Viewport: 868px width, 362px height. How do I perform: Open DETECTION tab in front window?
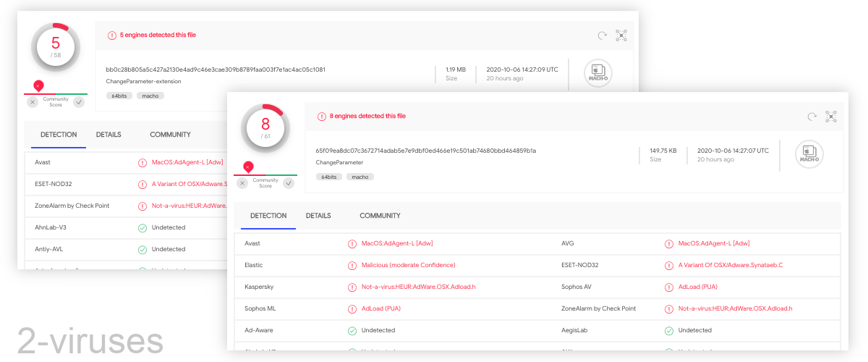tap(268, 216)
